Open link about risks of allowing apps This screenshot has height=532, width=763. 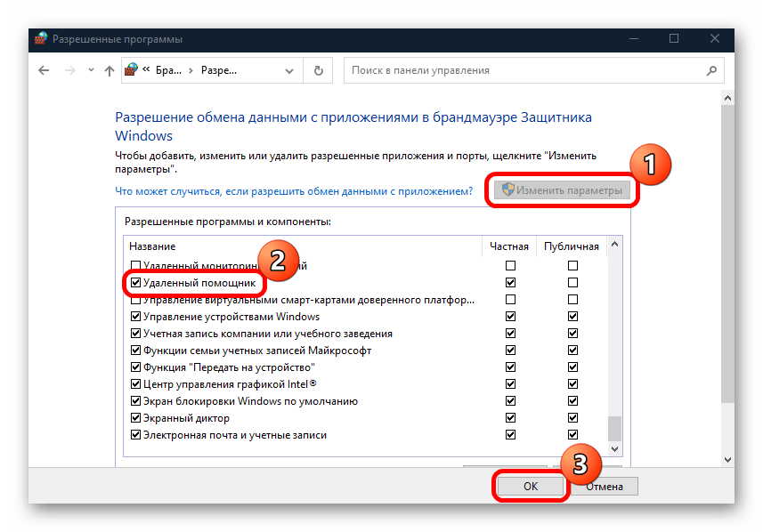pos(294,191)
